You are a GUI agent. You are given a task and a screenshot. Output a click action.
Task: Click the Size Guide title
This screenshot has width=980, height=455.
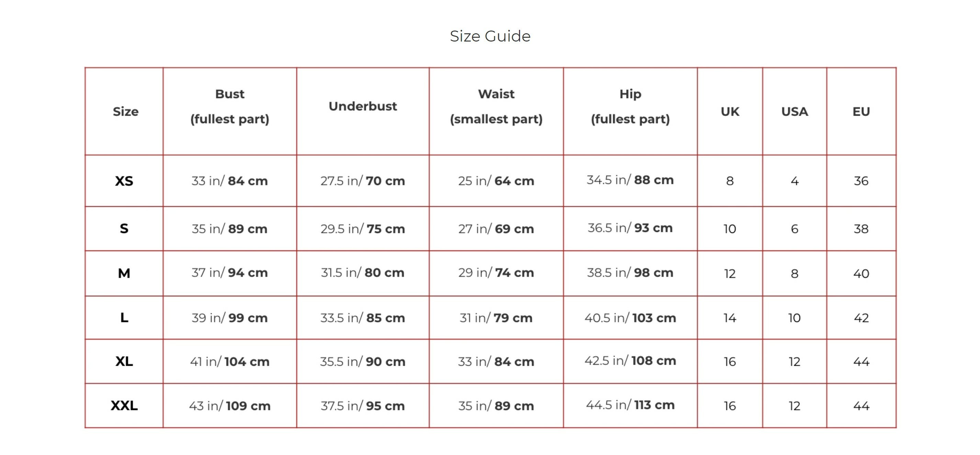click(490, 36)
